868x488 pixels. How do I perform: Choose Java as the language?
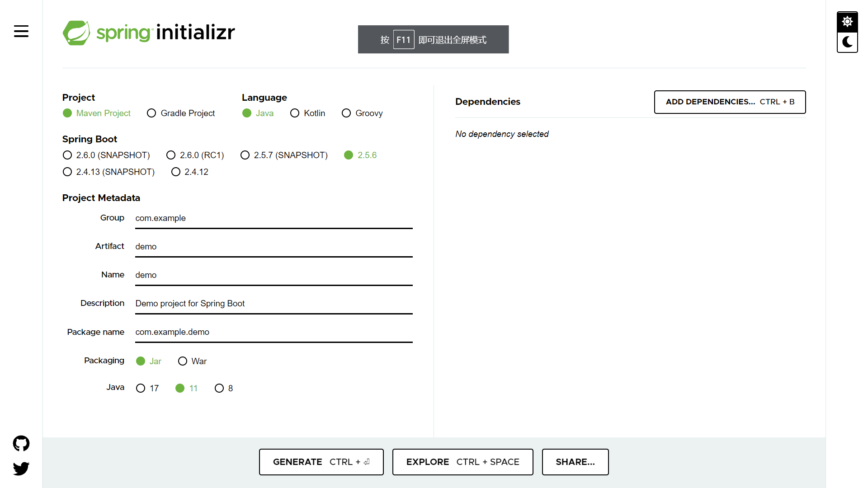click(x=258, y=113)
